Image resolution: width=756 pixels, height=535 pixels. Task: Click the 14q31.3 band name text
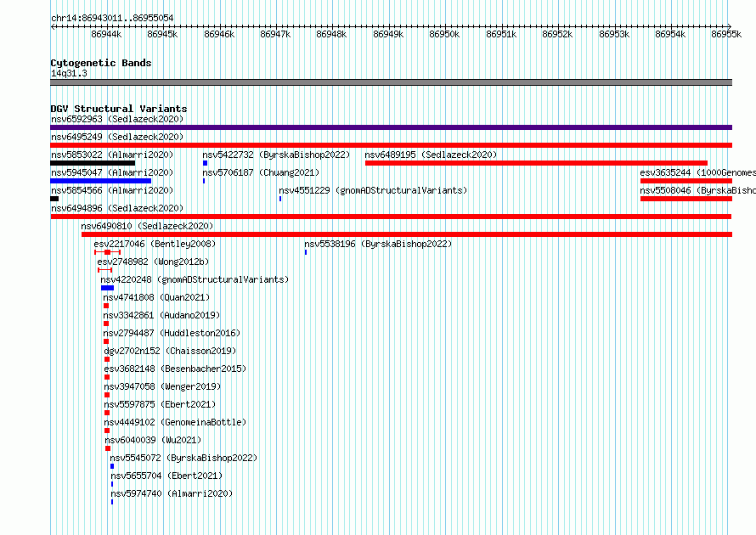coord(69,73)
